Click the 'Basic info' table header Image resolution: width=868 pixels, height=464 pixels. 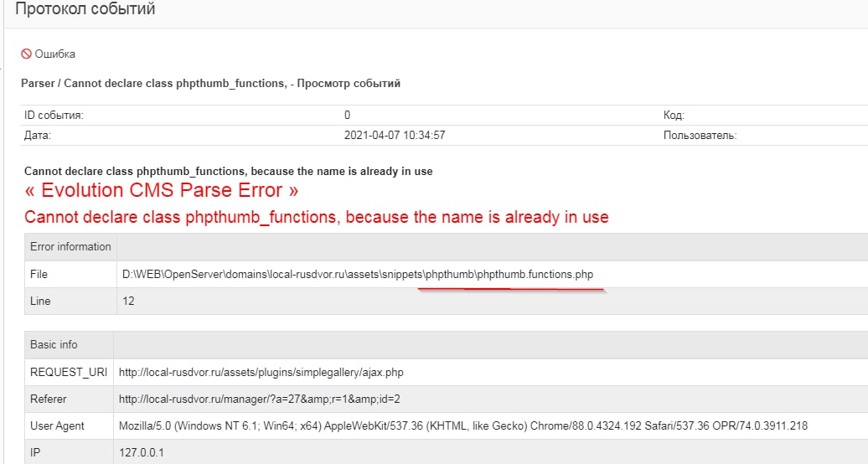point(54,344)
